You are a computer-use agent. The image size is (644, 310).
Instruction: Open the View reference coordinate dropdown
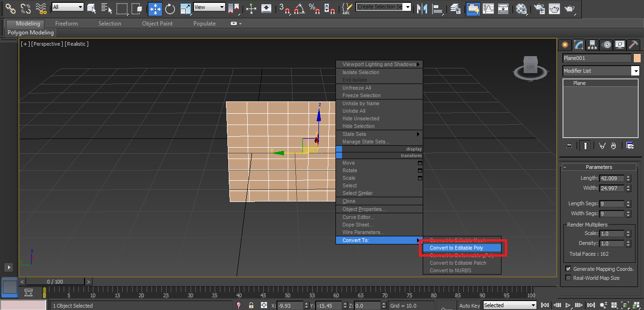click(x=209, y=7)
